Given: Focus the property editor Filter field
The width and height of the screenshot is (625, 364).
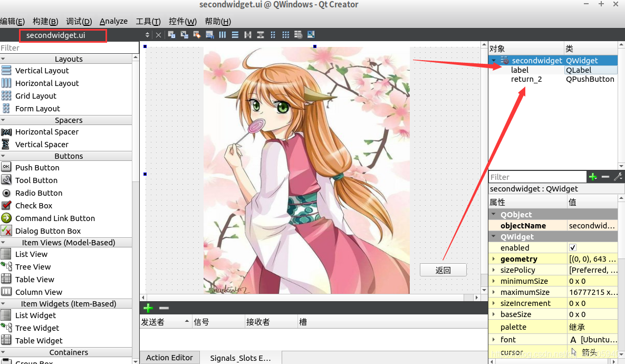Looking at the screenshot, I should pyautogui.click(x=537, y=177).
